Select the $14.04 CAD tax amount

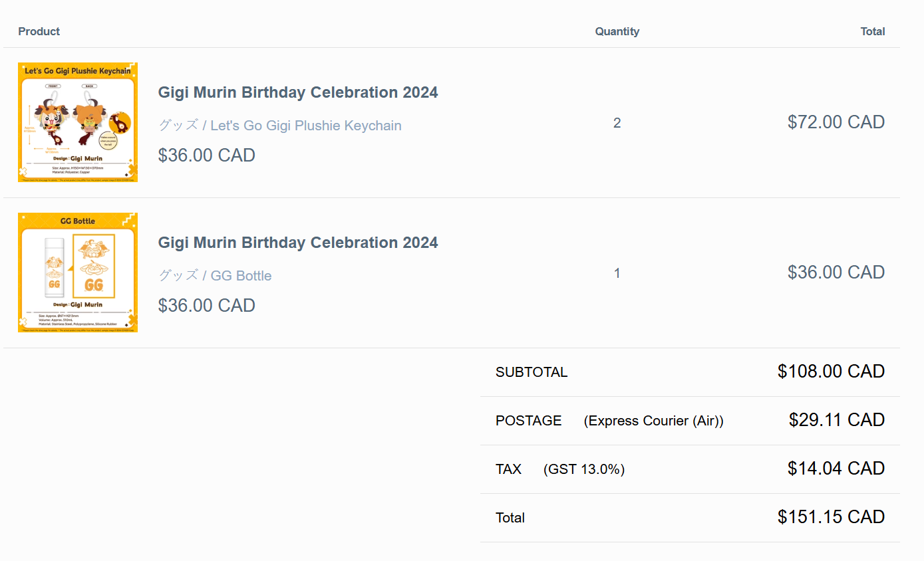tap(836, 469)
